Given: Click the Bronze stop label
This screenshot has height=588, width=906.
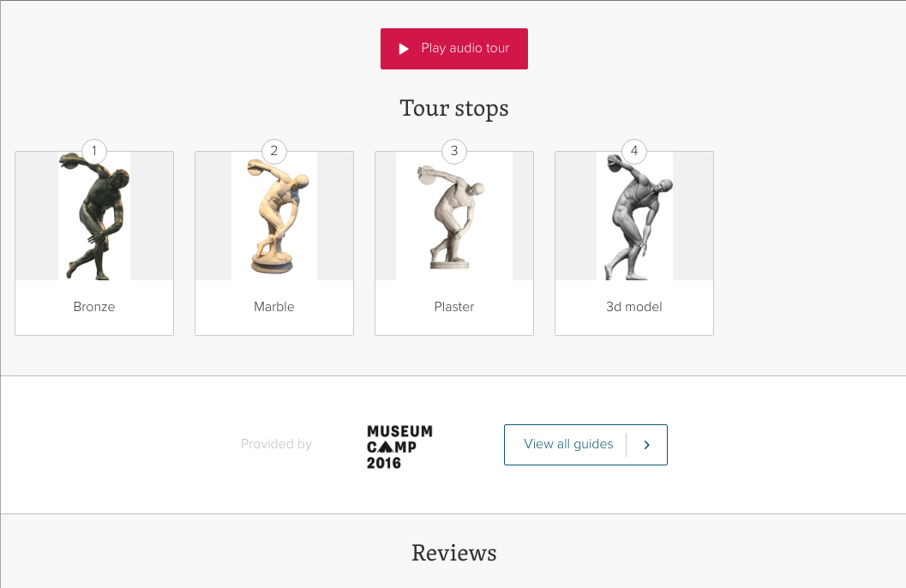Looking at the screenshot, I should tap(94, 307).
